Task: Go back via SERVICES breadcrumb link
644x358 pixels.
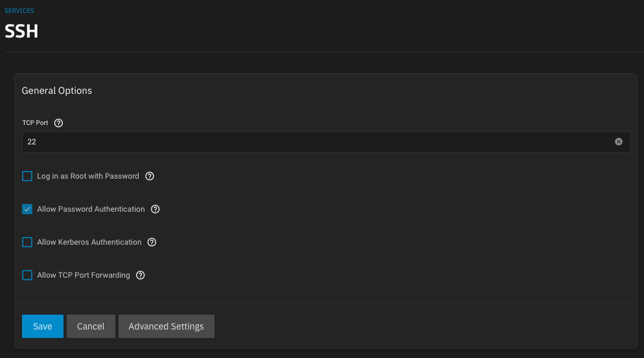Action: (x=19, y=10)
